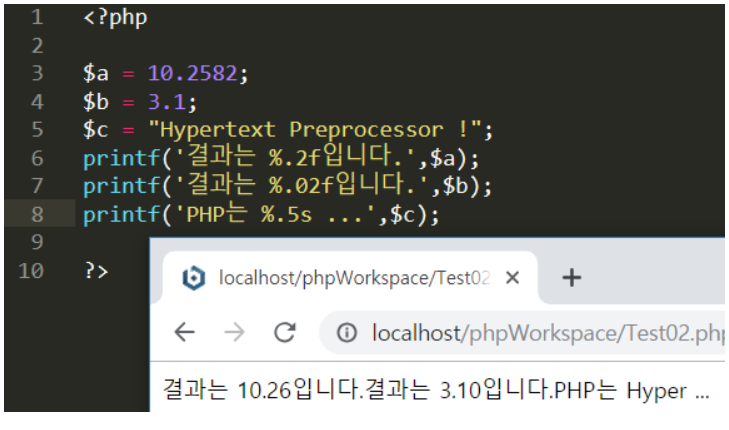Click the ?> closing tag

(x=96, y=270)
